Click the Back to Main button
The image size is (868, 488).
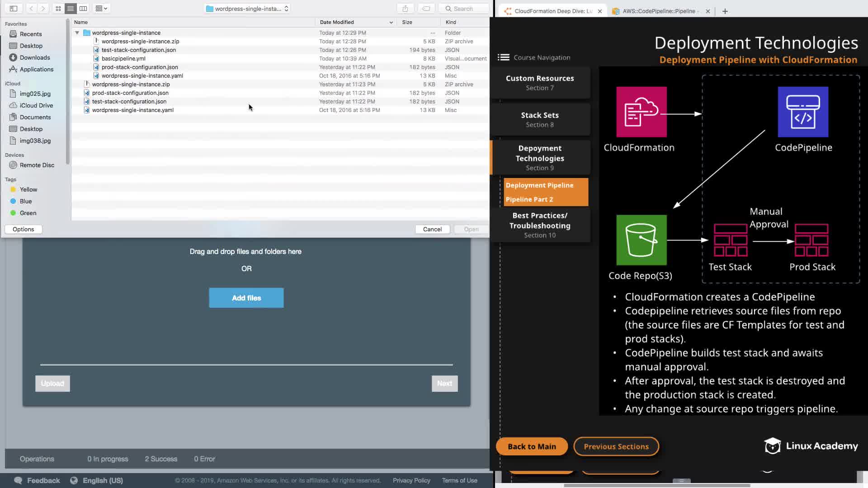click(x=532, y=446)
